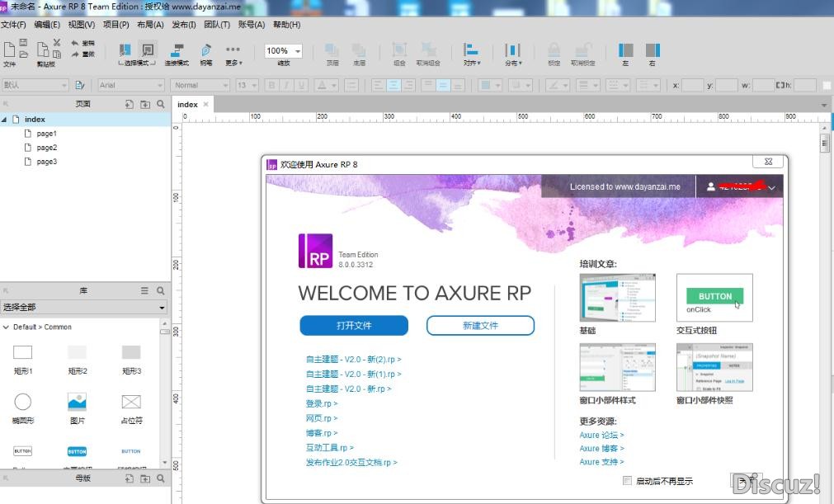Click the cut scissors icon
This screenshot has height=504, width=834.
56,42
